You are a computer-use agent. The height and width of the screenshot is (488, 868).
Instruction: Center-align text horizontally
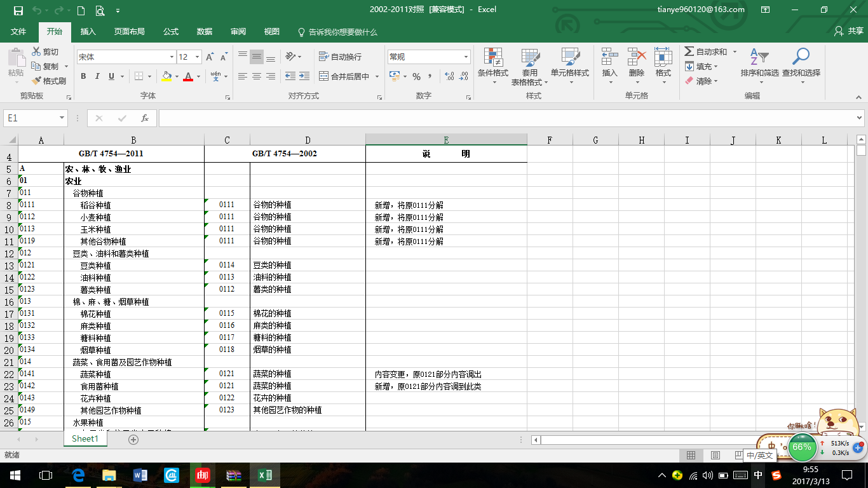click(x=257, y=76)
